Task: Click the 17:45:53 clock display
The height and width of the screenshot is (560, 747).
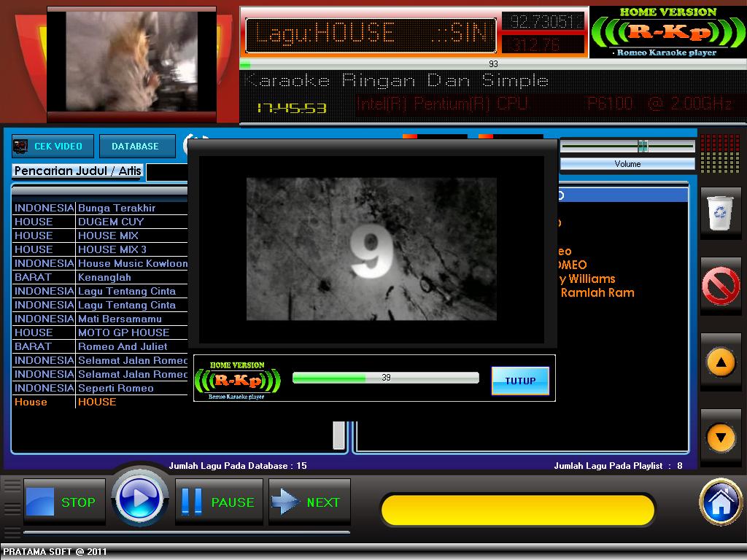Action: pos(292,108)
